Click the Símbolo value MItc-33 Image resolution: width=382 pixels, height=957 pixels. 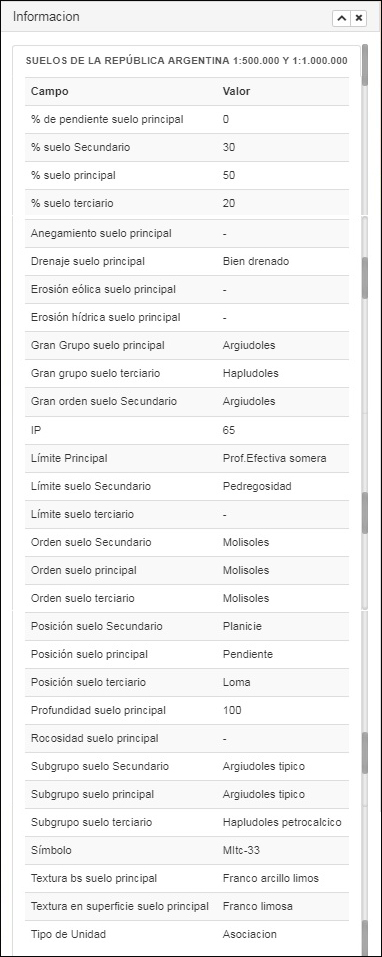click(x=241, y=850)
